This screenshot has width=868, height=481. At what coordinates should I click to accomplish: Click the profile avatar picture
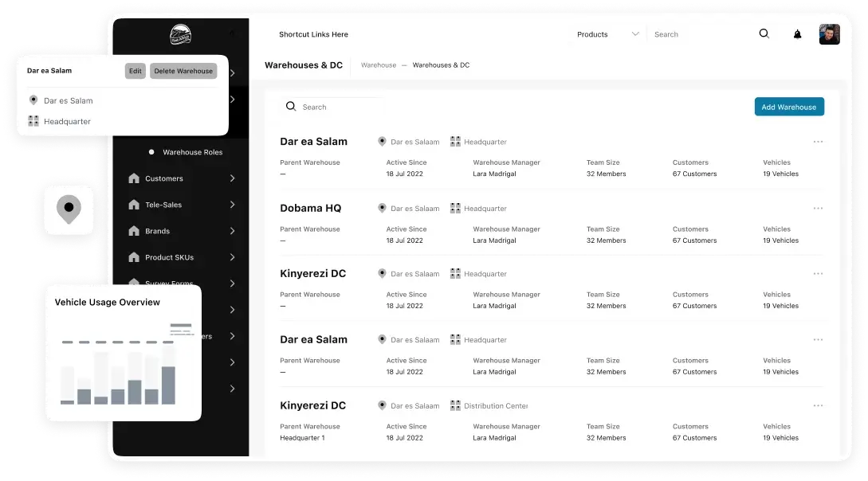[829, 33]
